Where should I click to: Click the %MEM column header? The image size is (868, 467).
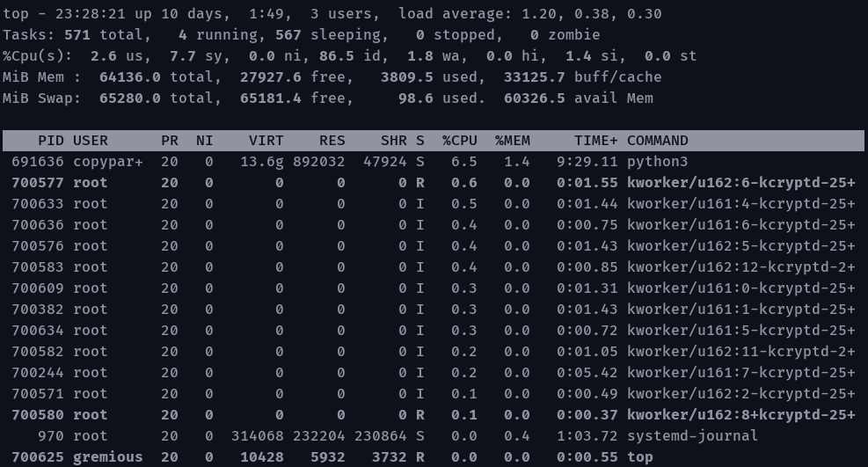coord(512,141)
